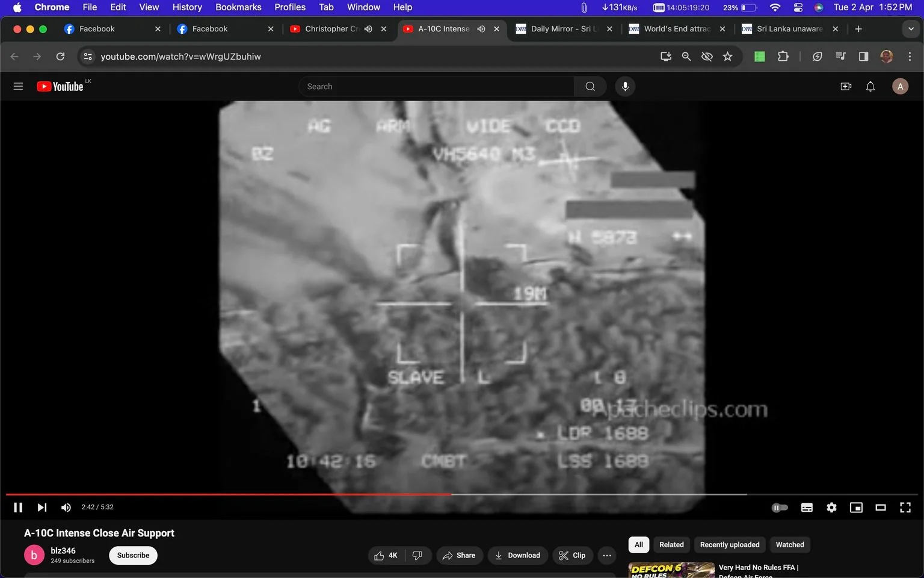Click the Chrome address bar URL
The height and width of the screenshot is (578, 924).
point(180,57)
